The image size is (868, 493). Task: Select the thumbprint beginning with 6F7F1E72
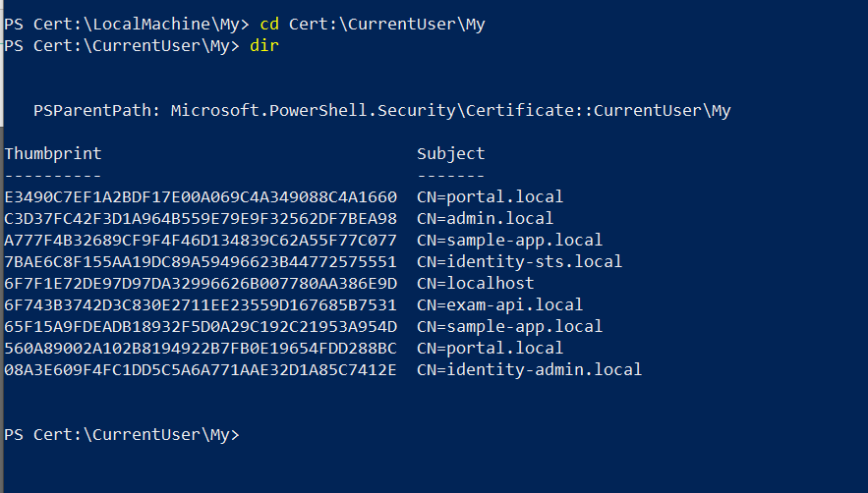(x=201, y=283)
